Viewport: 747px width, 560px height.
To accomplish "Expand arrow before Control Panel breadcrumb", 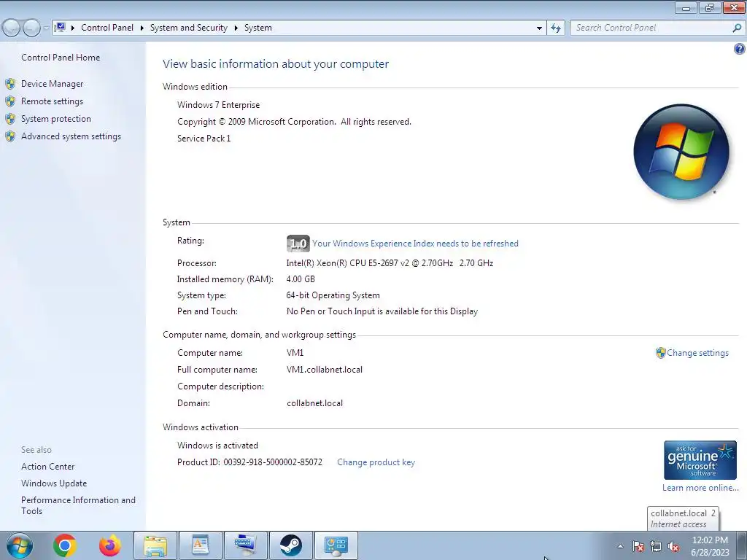I will 73,28.
